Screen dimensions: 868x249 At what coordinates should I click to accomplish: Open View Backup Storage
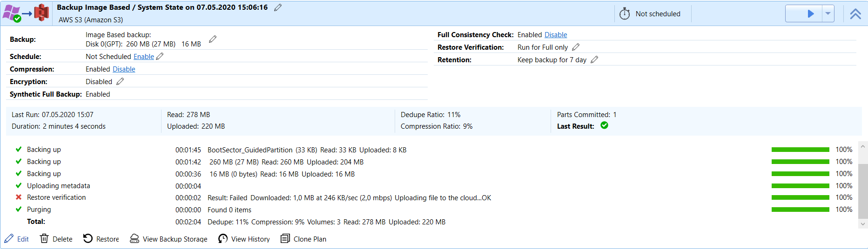[168, 239]
